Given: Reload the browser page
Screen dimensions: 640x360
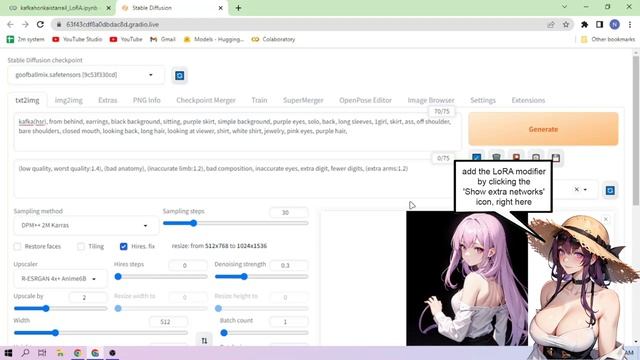Looking at the screenshot, I should 40,24.
